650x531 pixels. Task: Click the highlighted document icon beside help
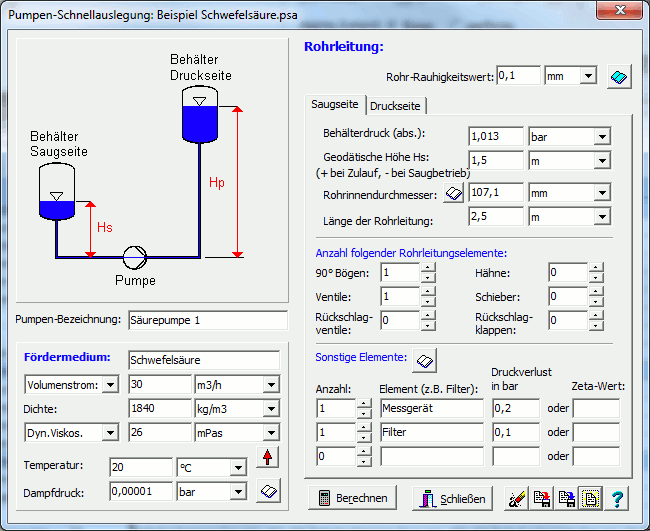(x=592, y=497)
